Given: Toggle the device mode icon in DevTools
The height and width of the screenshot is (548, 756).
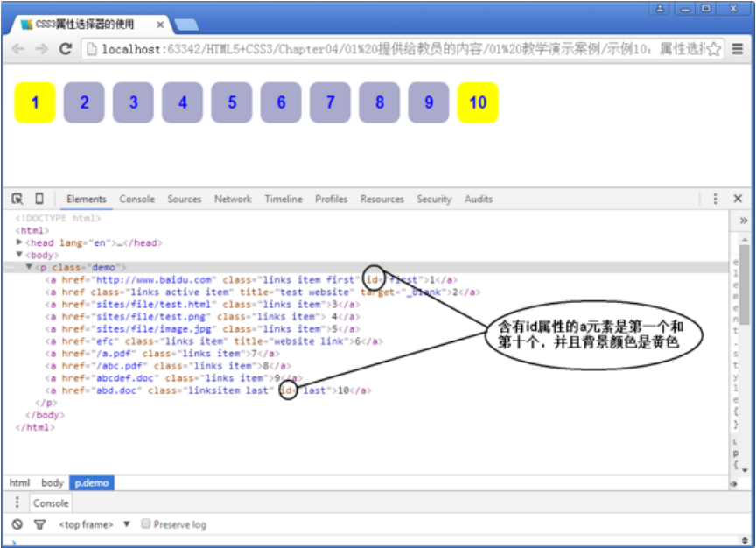Looking at the screenshot, I should coord(39,198).
